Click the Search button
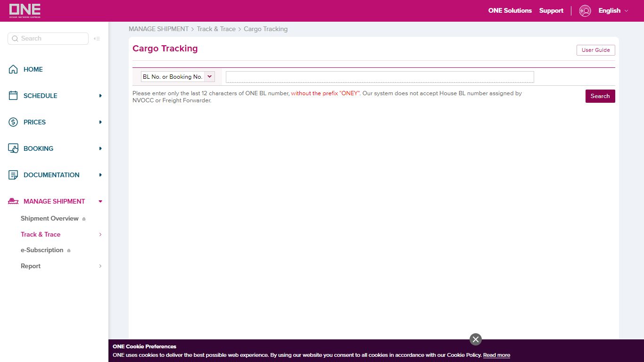644x362 pixels. (x=600, y=96)
